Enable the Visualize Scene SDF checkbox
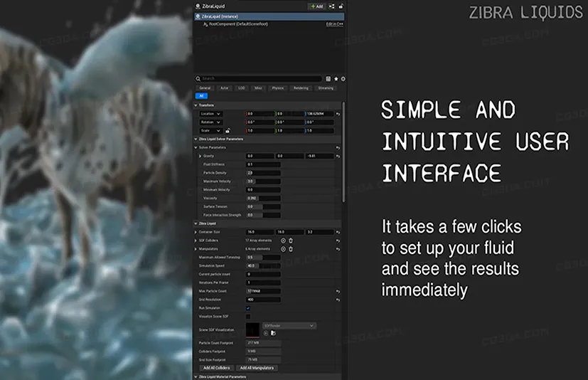The width and height of the screenshot is (588, 380). [248, 317]
